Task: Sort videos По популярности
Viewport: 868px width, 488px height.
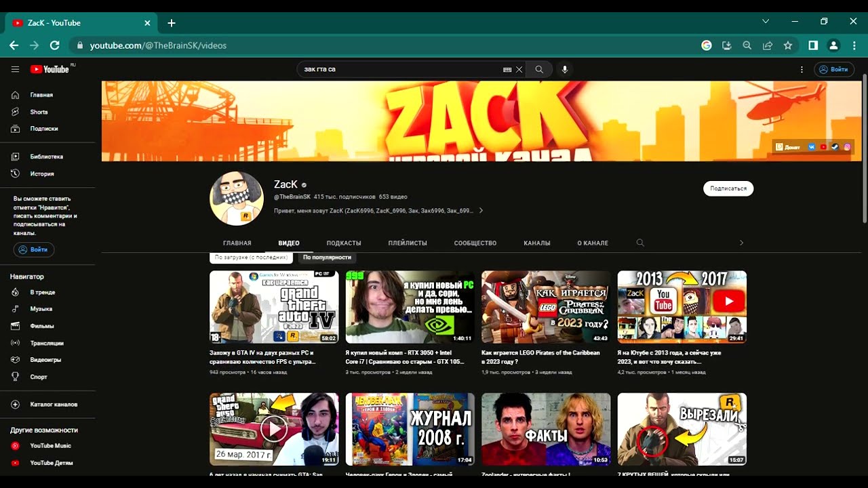Action: point(327,258)
